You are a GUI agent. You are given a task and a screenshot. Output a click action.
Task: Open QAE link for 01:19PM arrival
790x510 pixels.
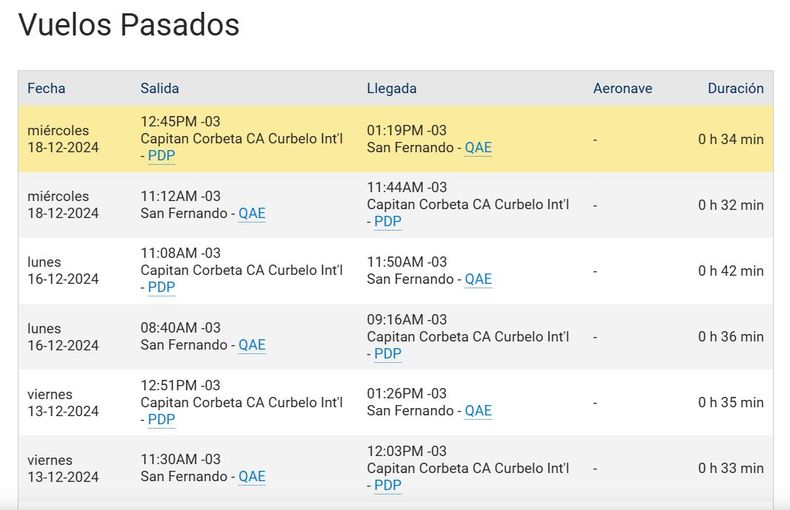(x=478, y=148)
